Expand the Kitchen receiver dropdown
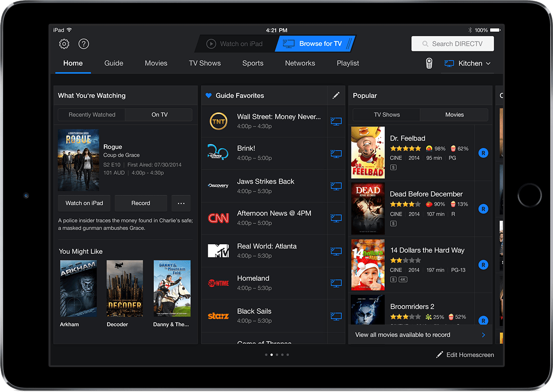 pos(467,63)
